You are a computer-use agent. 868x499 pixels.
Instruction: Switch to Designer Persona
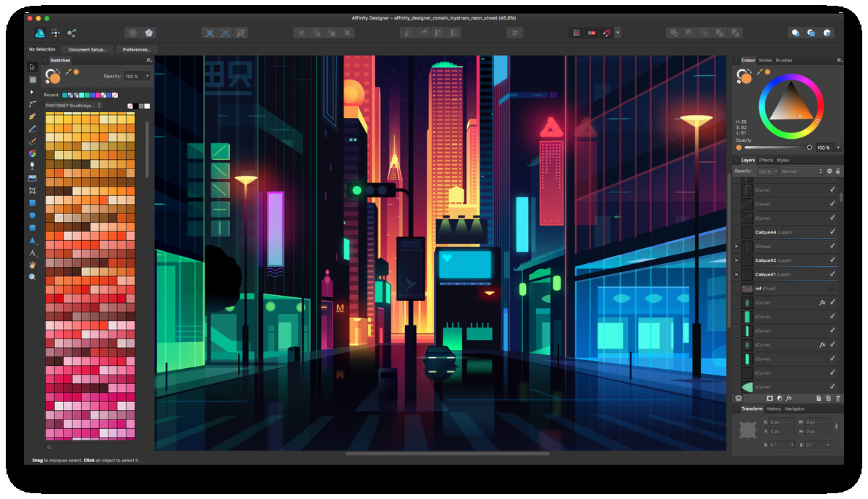click(x=40, y=33)
